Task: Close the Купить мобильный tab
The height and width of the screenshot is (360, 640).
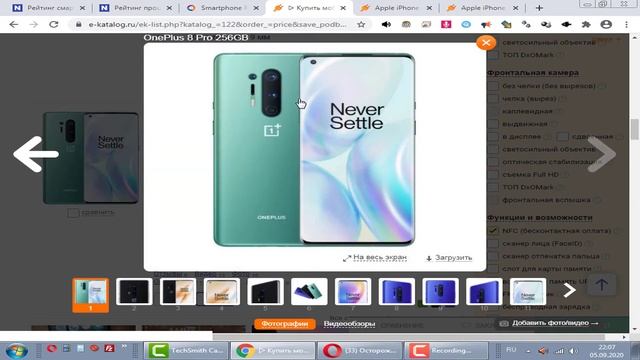Action: click(x=343, y=8)
